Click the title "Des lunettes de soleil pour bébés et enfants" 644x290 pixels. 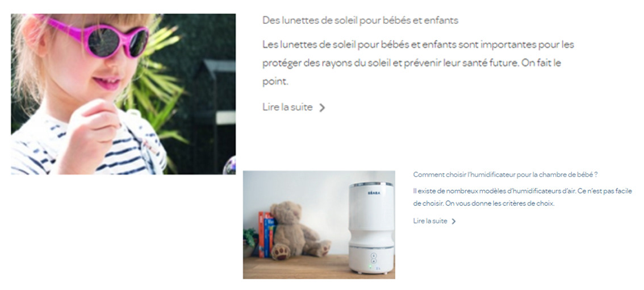(x=360, y=20)
